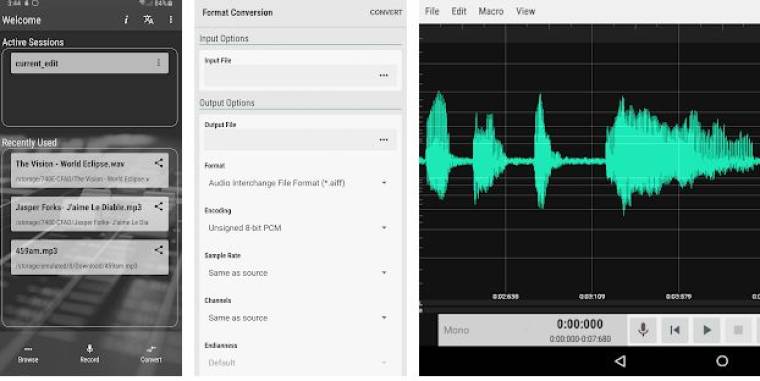Tap the Convert button in bottom bar

coord(151,355)
